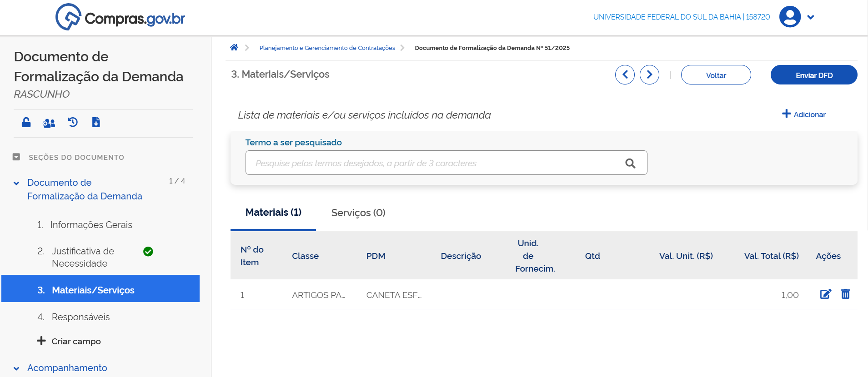Image resolution: width=868 pixels, height=377 pixels.
Task: Delete the CANETA ESF item with trash icon
Action: (x=845, y=294)
